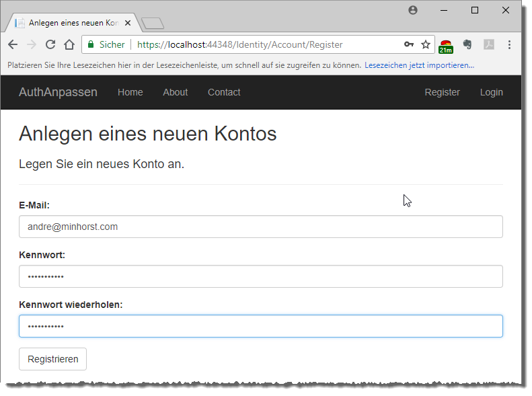
Task: Click the heading Anlegen eines neuen Kontos
Action: pos(148,134)
